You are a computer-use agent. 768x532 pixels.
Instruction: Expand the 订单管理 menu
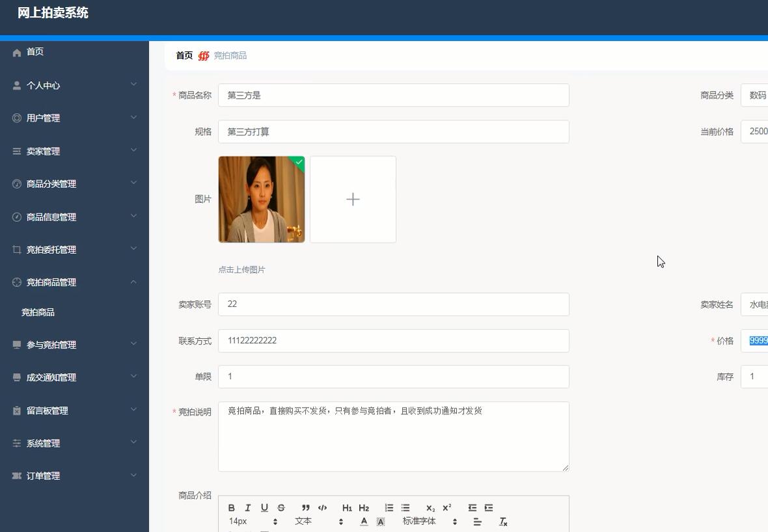pos(74,475)
